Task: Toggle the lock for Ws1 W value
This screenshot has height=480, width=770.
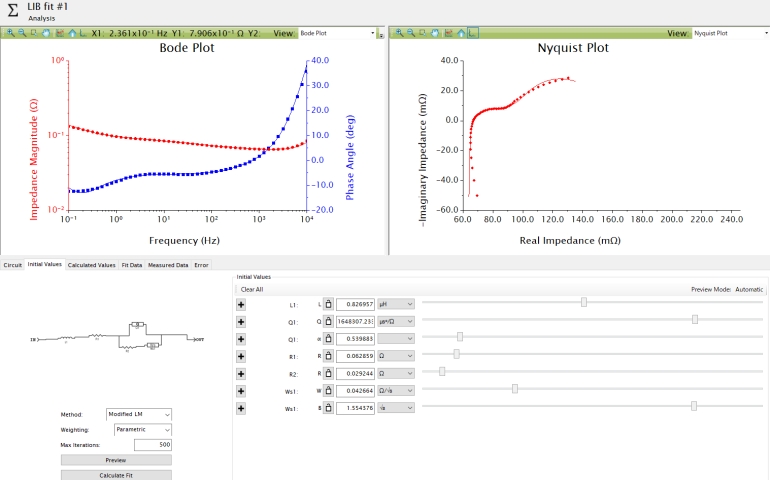Action: tap(327, 390)
